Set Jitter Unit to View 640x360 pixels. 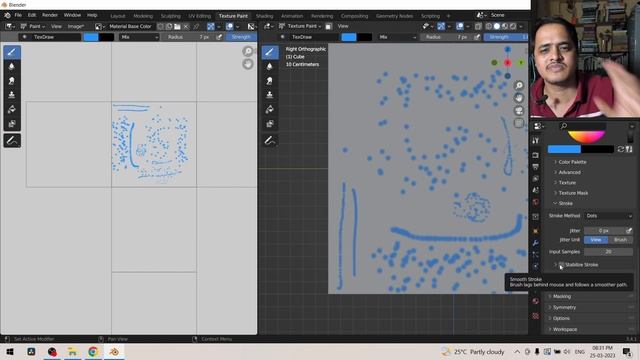596,240
